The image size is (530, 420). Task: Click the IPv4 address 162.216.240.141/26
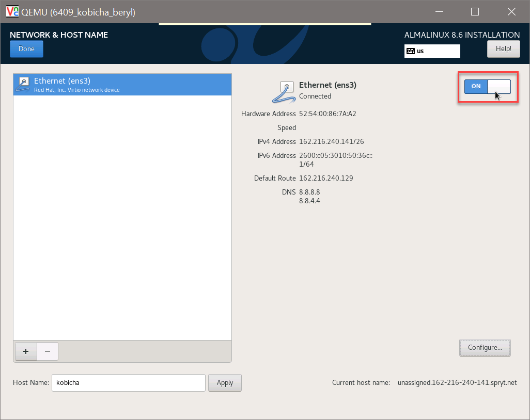(x=331, y=141)
